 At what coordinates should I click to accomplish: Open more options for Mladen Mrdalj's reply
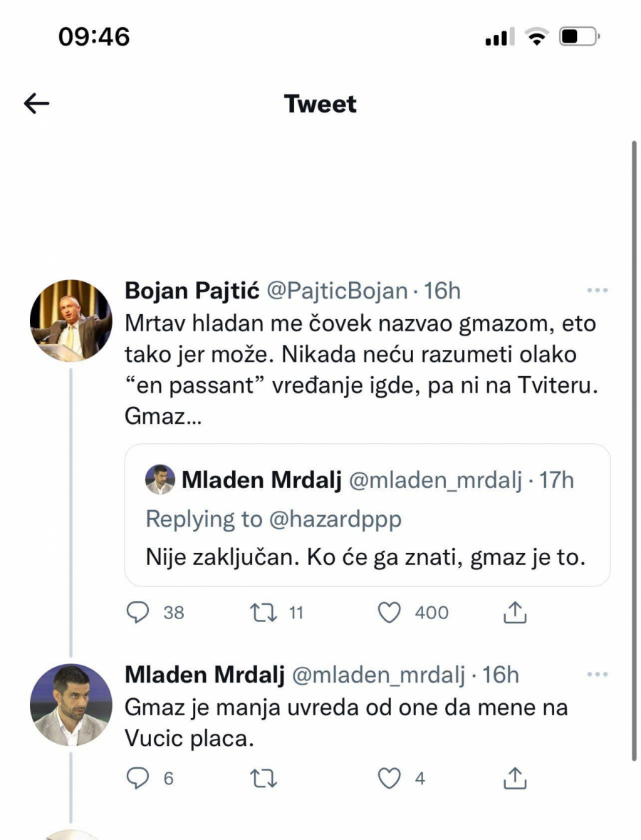click(595, 675)
